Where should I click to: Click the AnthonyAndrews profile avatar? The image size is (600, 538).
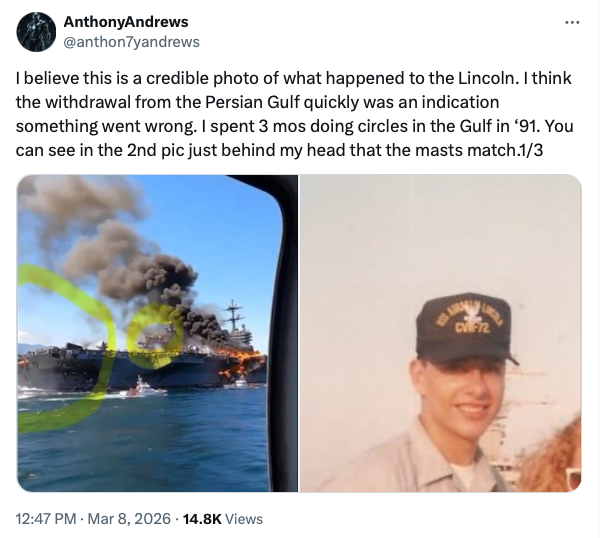(36, 32)
